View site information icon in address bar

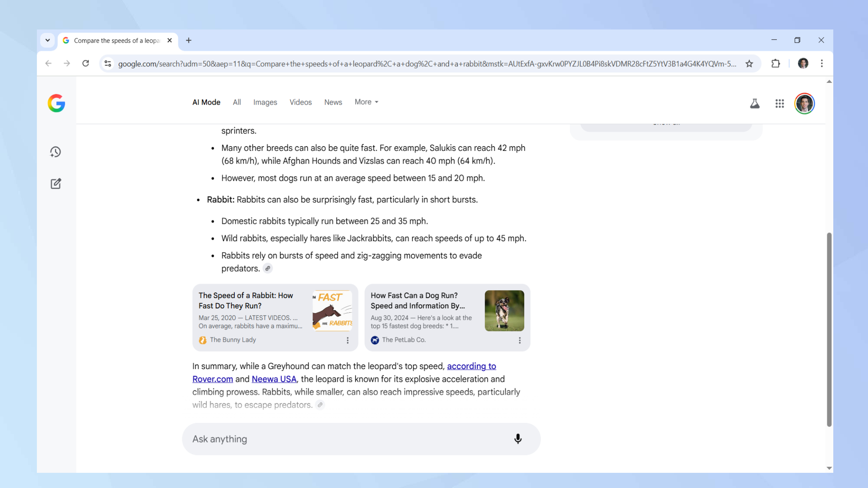point(108,64)
